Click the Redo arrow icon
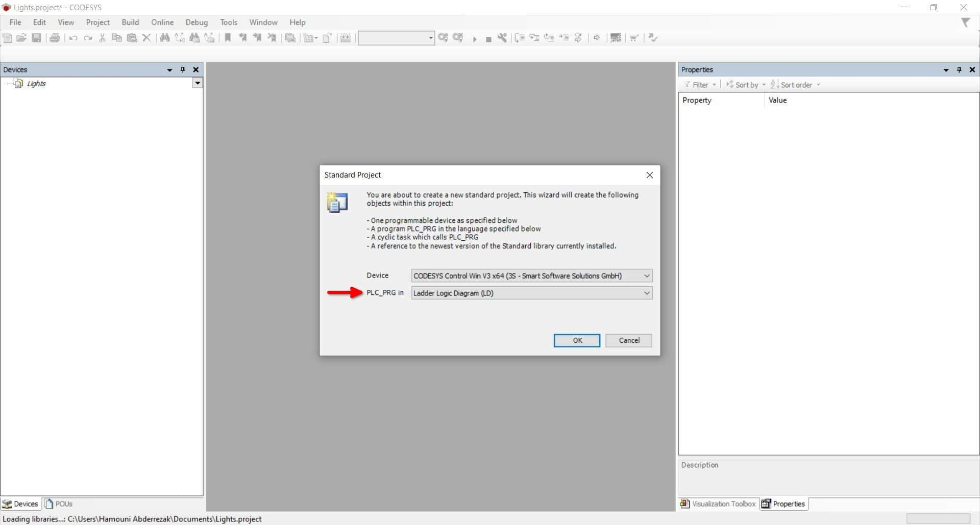980x525 pixels. [x=88, y=38]
